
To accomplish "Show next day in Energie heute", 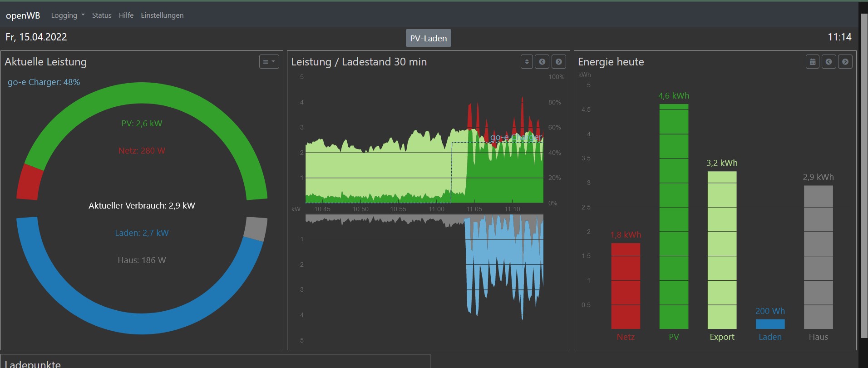I will click(x=845, y=62).
